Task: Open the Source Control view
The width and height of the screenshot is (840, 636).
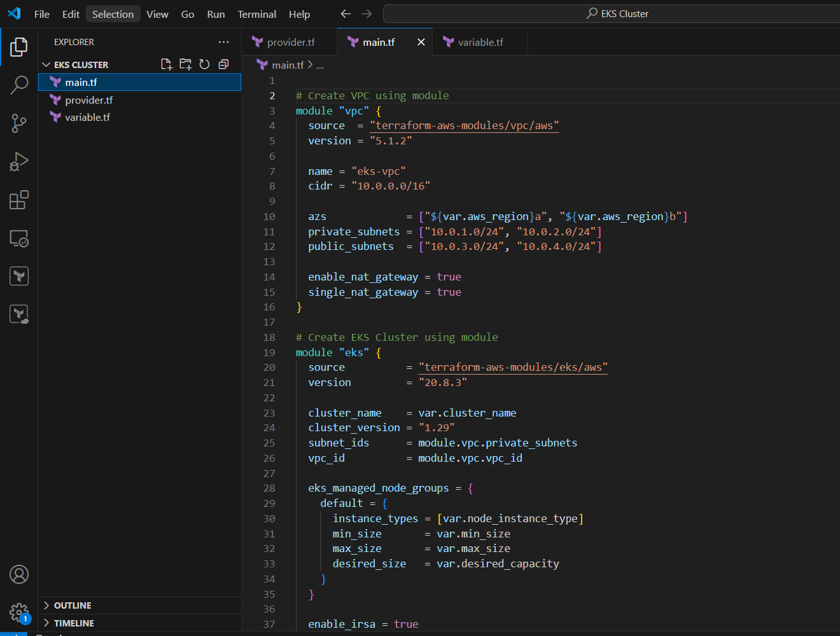Action: 19,123
